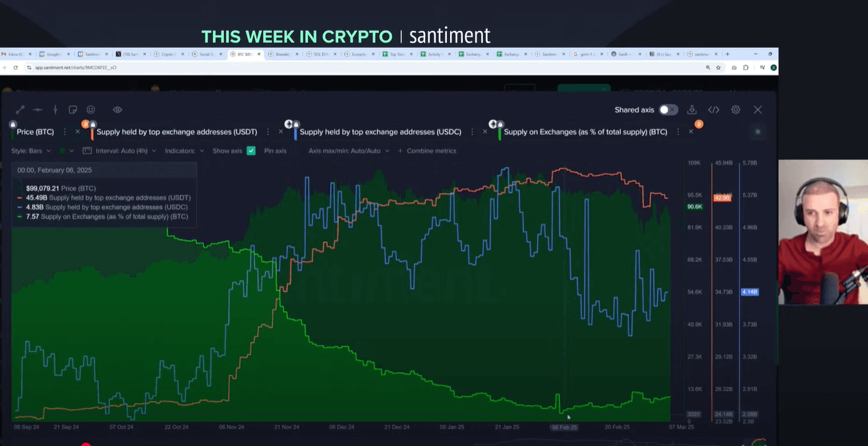Open the Style: Bars dropdown

click(x=30, y=151)
